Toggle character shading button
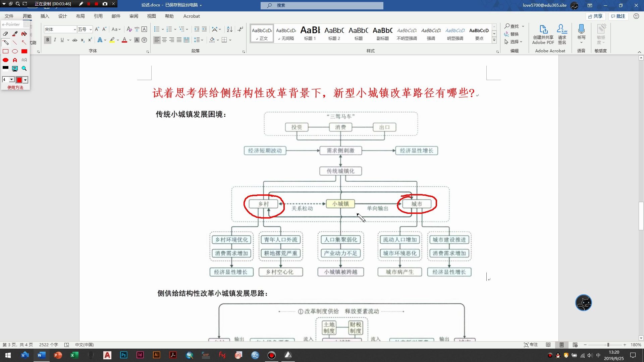 137,40
